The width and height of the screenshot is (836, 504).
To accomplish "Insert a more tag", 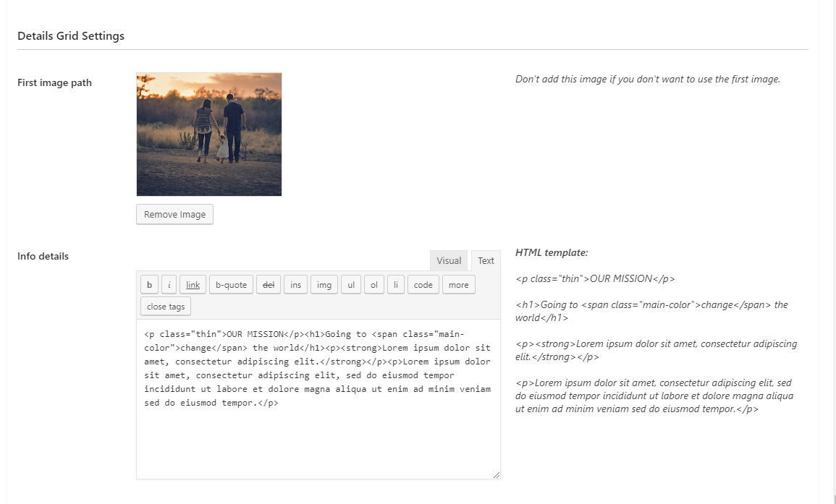I will coord(458,284).
